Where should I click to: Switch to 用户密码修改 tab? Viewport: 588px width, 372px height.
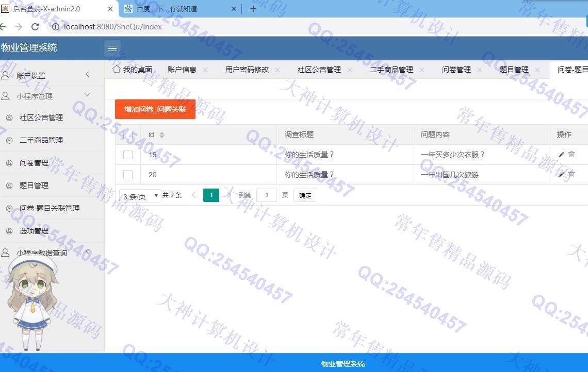(247, 70)
